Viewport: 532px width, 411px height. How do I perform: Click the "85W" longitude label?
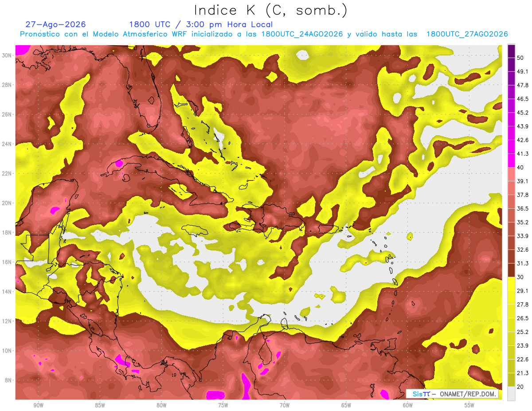100,405
